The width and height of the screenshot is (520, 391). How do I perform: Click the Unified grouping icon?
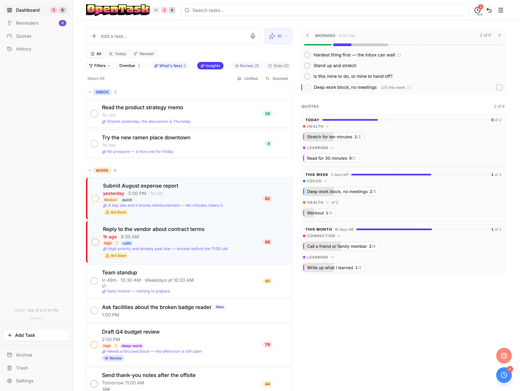[239, 79]
